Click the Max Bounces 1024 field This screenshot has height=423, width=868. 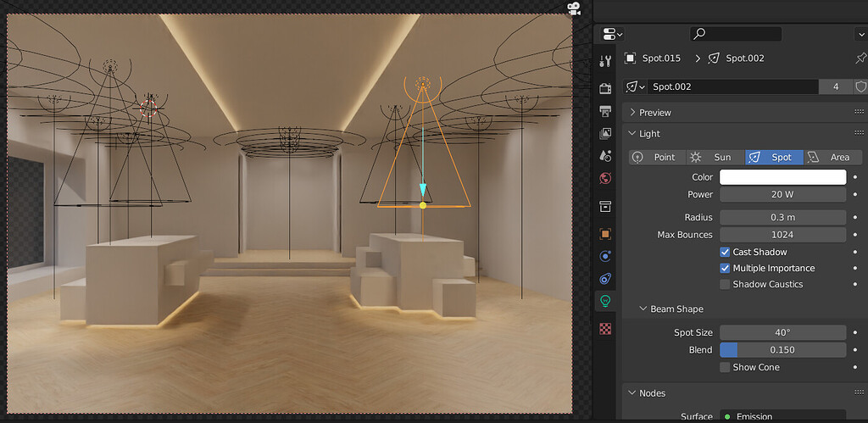pyautogui.click(x=782, y=234)
